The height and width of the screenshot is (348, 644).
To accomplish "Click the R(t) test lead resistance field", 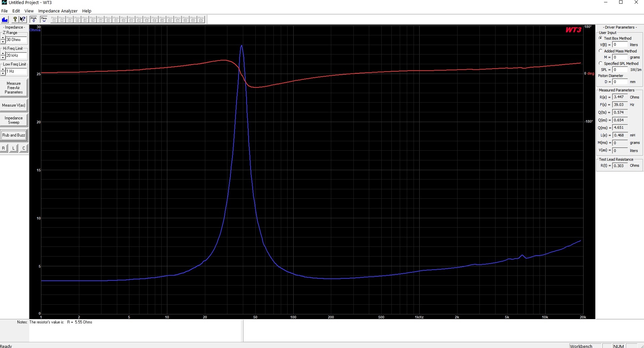I will coord(620,165).
